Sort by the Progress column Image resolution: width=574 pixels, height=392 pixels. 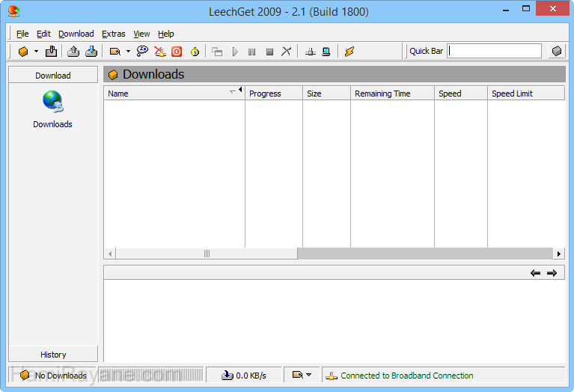[274, 94]
